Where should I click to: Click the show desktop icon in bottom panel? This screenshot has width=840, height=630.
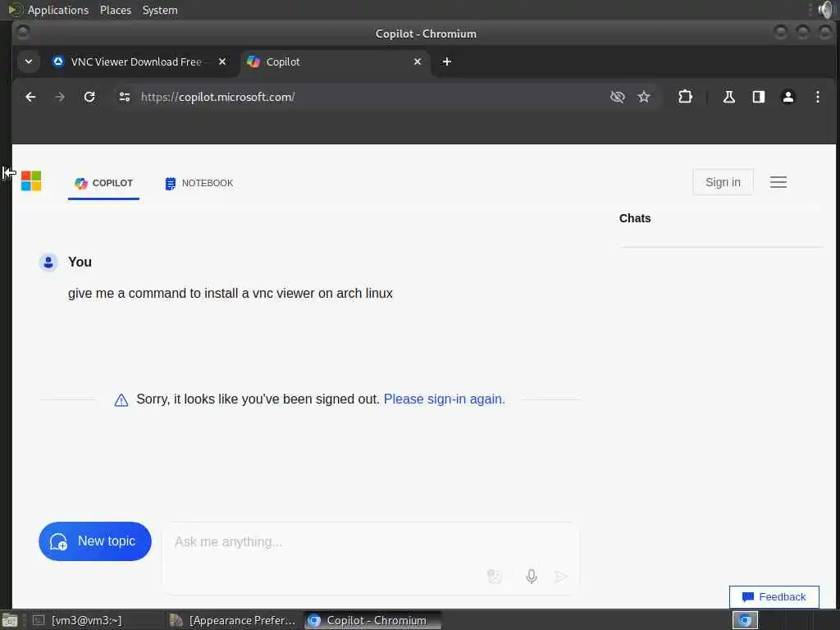(x=10, y=620)
